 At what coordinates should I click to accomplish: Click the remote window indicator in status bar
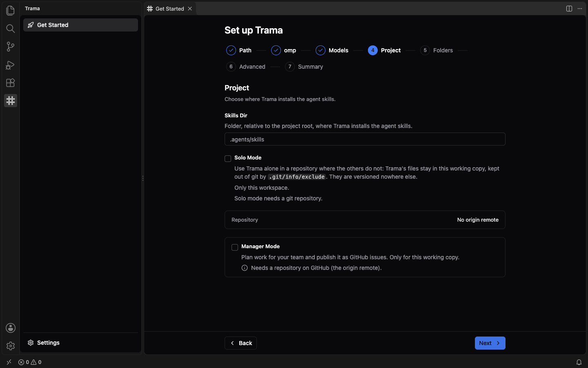tap(9, 362)
